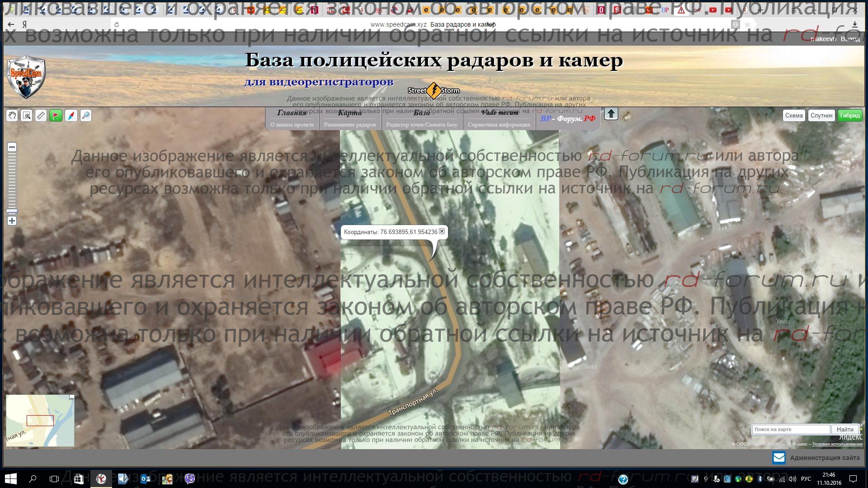Select the hand pan tool
Image resolution: width=868 pixels, height=488 pixels.
[x=12, y=116]
